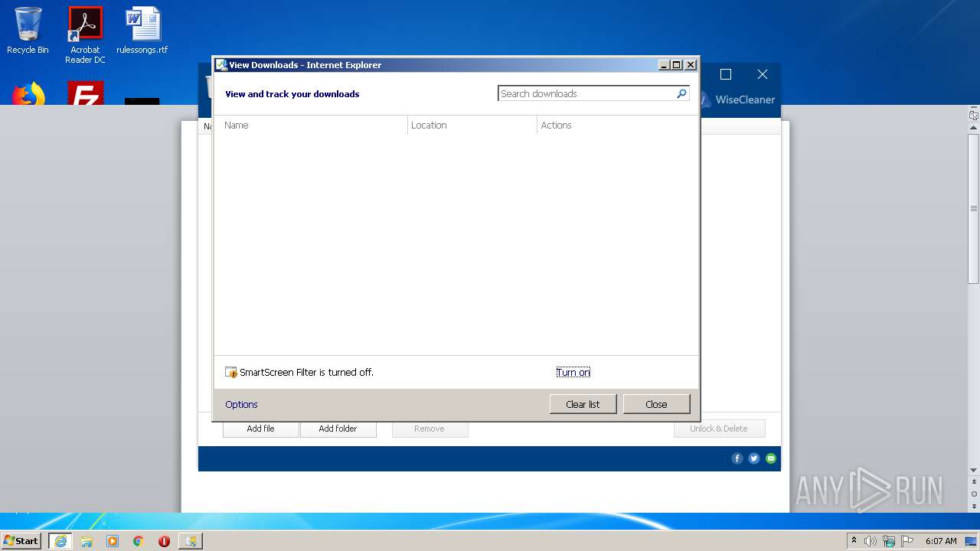Viewport: 980px width, 551px height.
Task: Select the FileZilla desktop icon
Action: [85, 93]
